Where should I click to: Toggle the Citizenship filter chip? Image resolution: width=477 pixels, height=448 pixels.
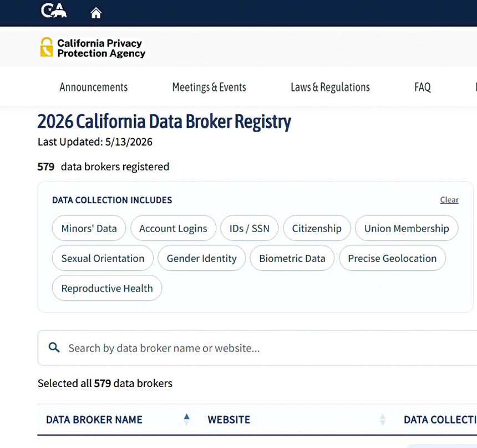tap(317, 228)
